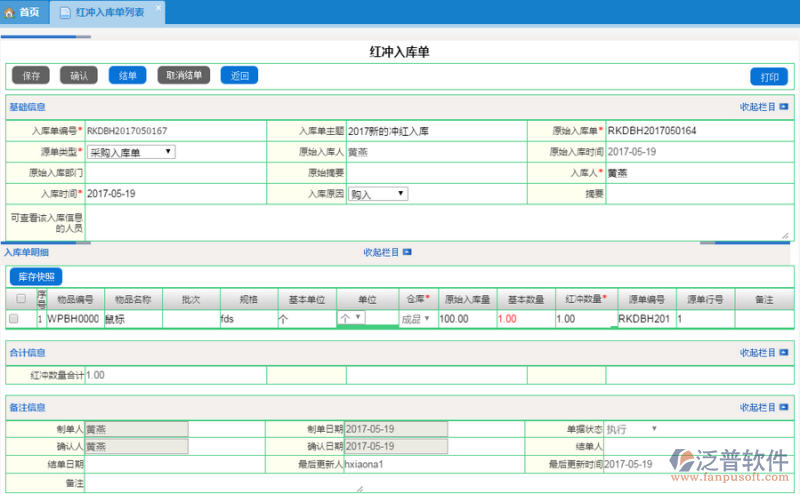Click the 红冲数量 cell 1.00
Viewport: 800px width, 494px height.
[x=586, y=319]
